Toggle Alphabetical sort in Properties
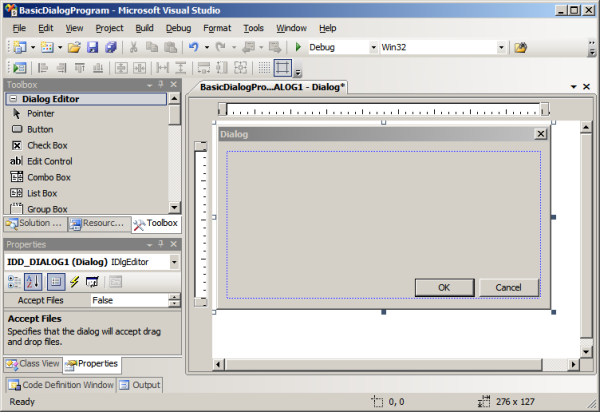This screenshot has width=600, height=412. coord(33,282)
